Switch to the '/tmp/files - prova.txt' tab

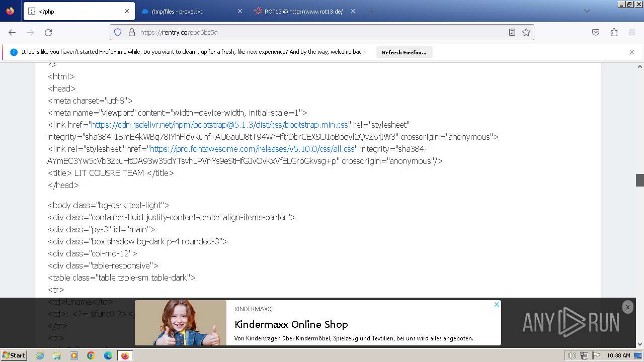pyautogui.click(x=192, y=11)
